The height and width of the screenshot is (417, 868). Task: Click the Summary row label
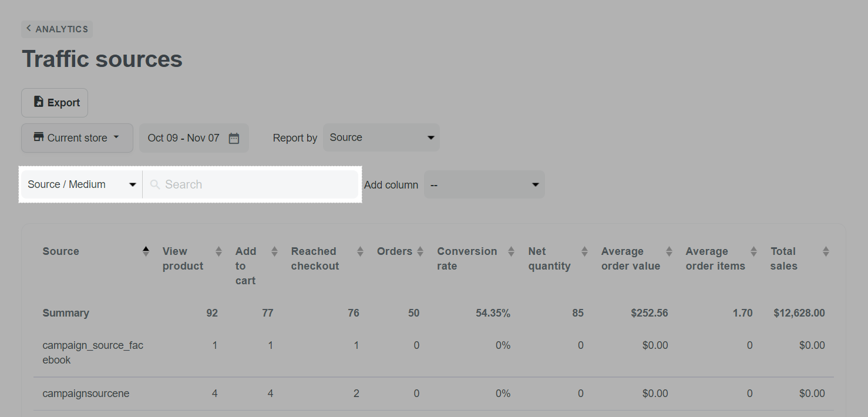(x=66, y=313)
